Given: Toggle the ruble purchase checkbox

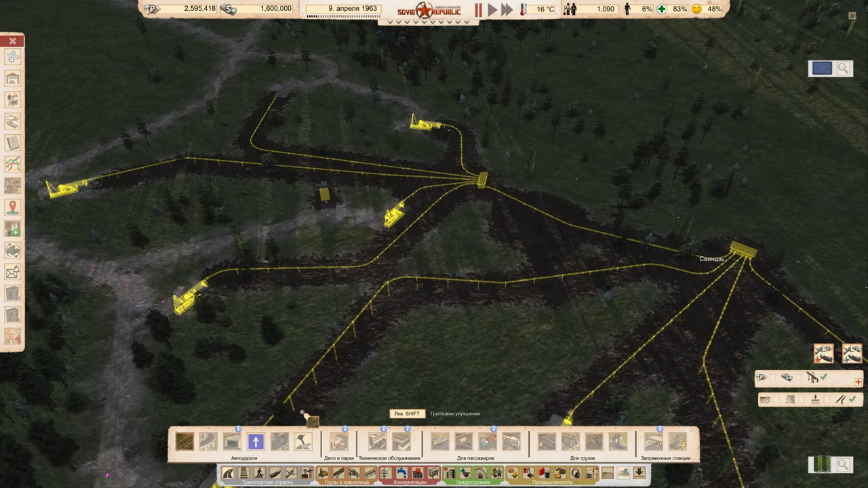Looking at the screenshot, I should click(772, 378).
